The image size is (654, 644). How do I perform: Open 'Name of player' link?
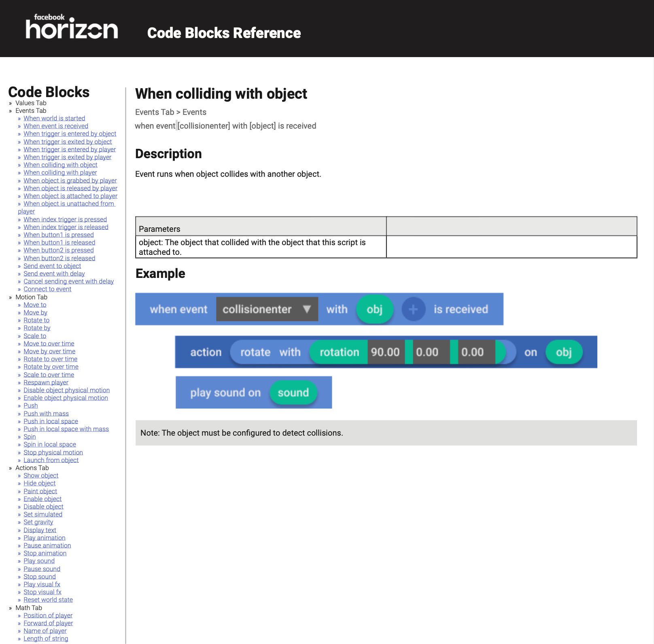(45, 631)
